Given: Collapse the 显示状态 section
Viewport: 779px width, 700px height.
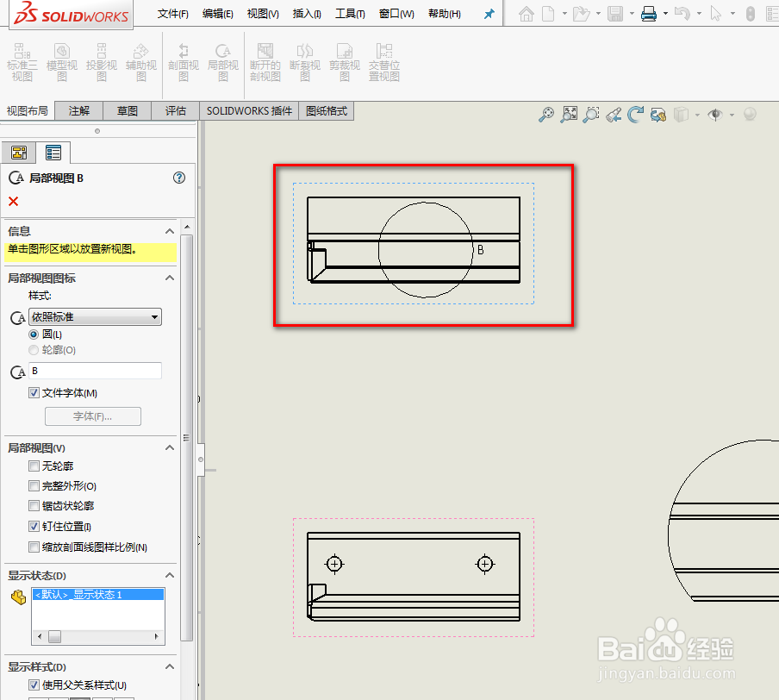Looking at the screenshot, I should click(170, 575).
